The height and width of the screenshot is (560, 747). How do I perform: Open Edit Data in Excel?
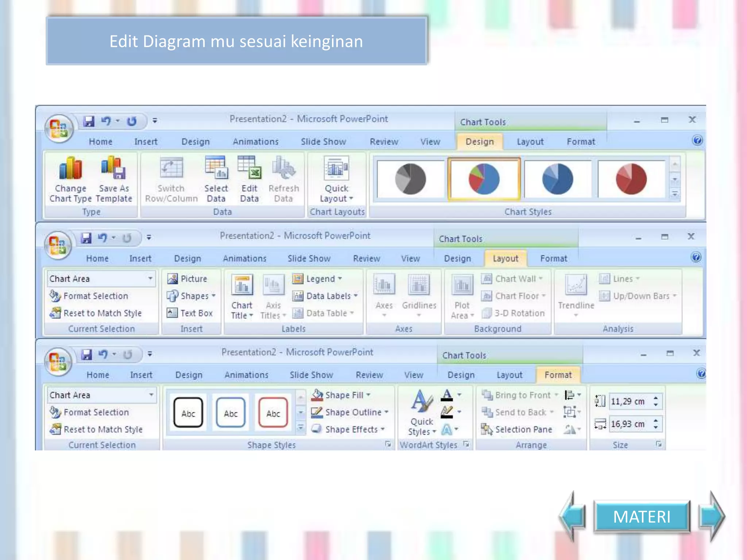(x=249, y=179)
